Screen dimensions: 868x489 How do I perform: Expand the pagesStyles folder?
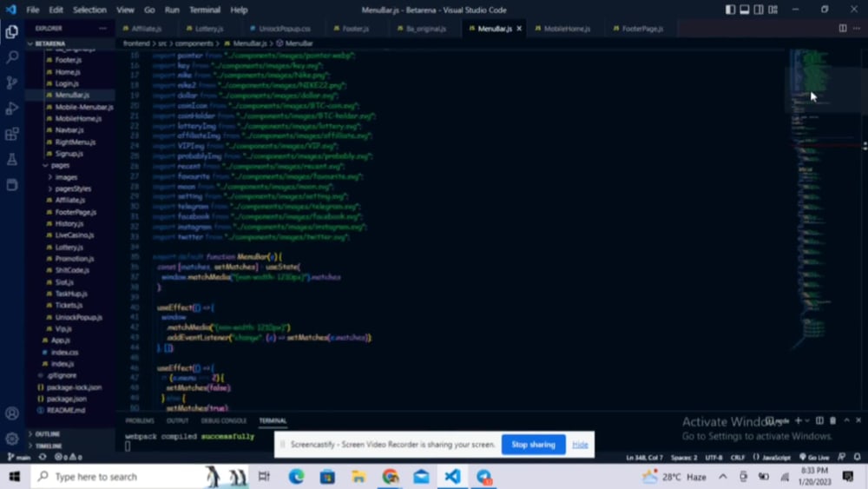(x=72, y=188)
